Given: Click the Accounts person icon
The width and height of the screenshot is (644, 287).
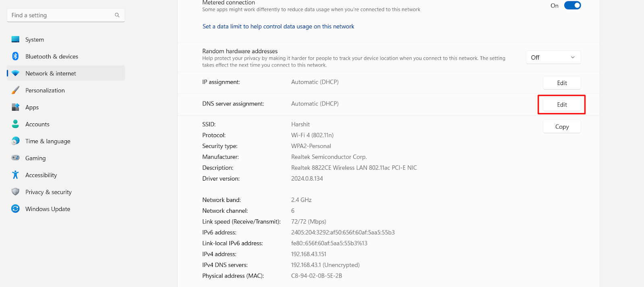Looking at the screenshot, I should pos(15,124).
